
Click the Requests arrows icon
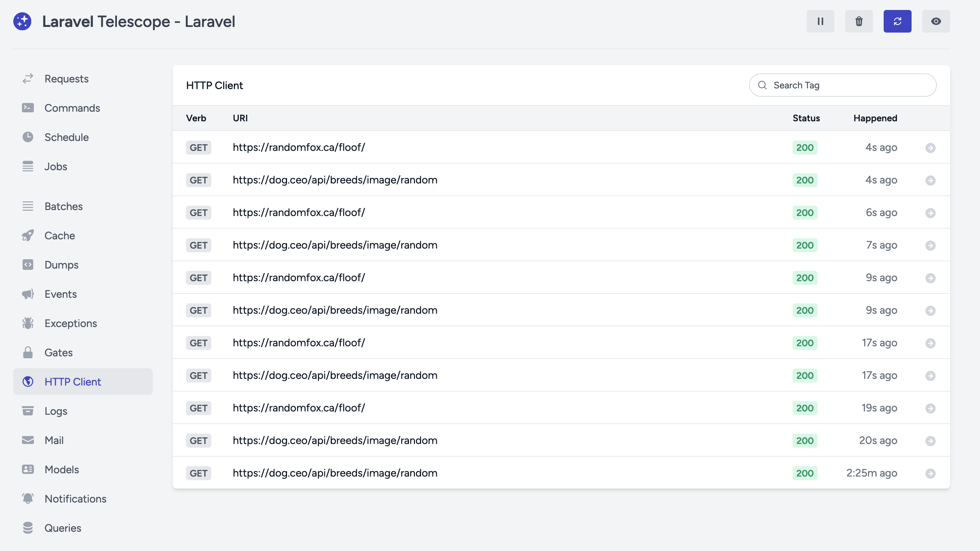coord(28,79)
